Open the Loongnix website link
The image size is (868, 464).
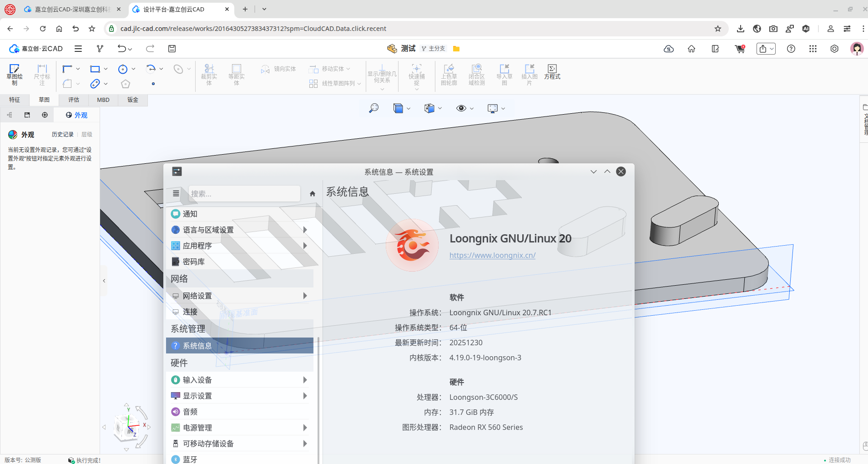[492, 255]
